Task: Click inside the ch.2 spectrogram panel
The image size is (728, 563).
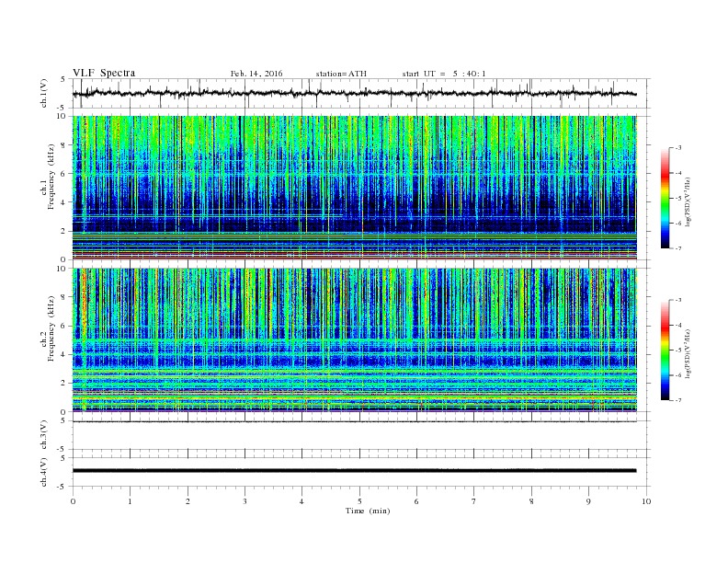Action: point(354,339)
